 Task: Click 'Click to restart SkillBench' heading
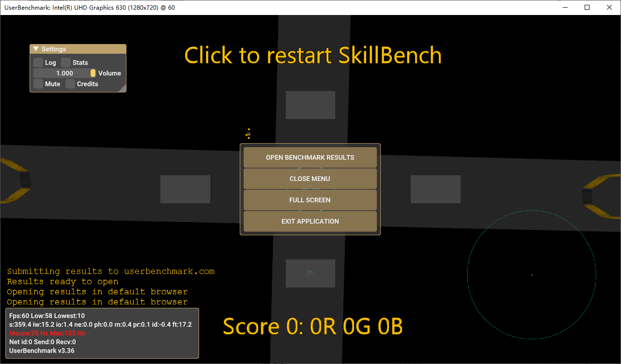point(313,56)
